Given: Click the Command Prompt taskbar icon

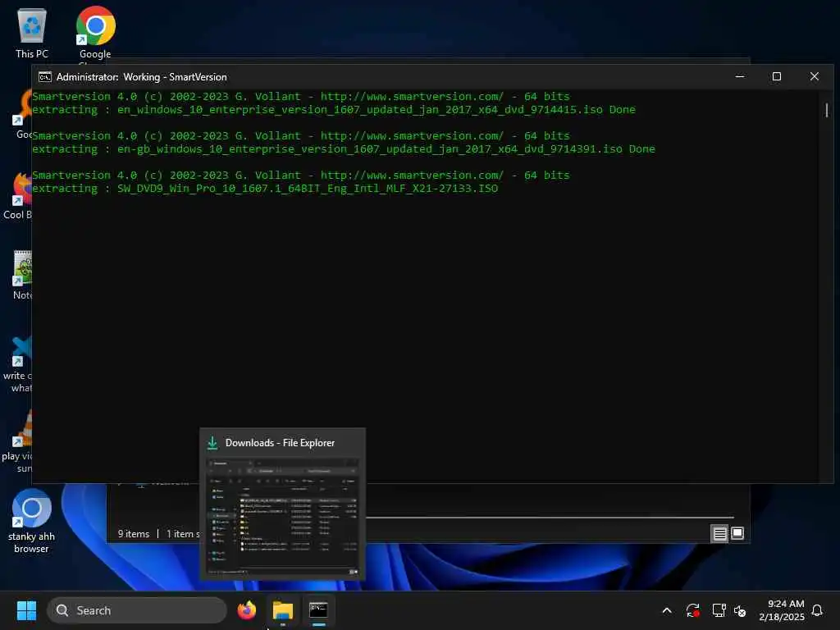Looking at the screenshot, I should pos(318,610).
